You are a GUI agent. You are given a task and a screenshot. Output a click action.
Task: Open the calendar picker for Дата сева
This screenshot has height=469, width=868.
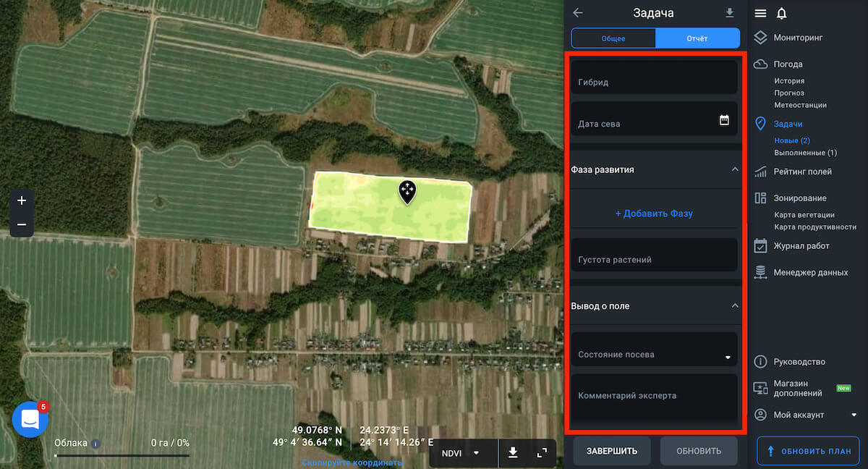(x=724, y=120)
